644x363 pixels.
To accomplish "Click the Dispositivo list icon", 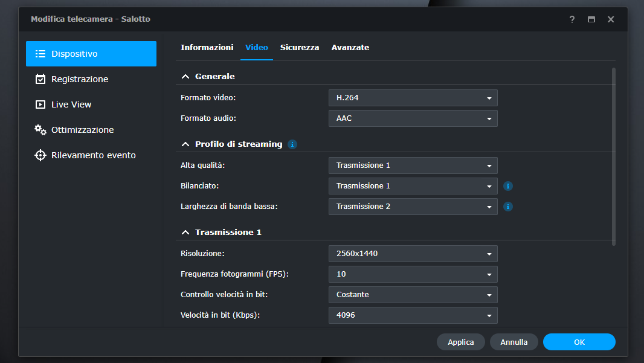I will point(40,54).
